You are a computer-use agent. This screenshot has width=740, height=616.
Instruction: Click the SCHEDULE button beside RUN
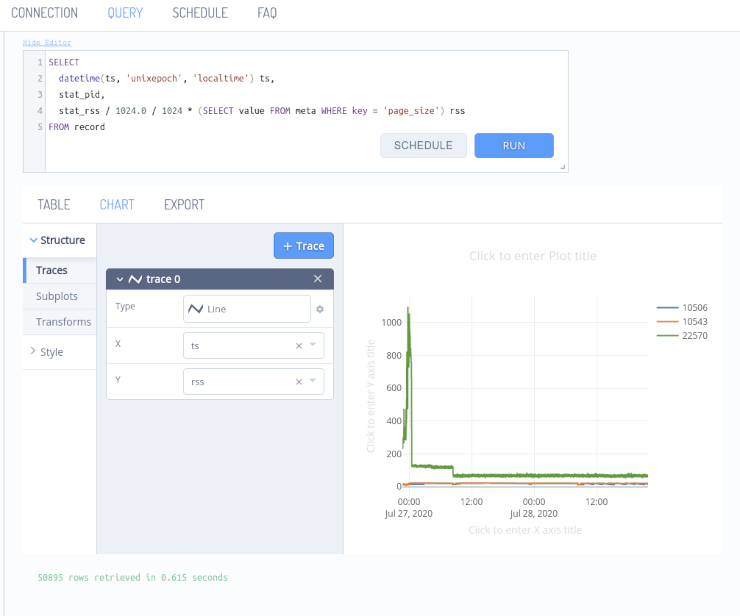pos(423,145)
